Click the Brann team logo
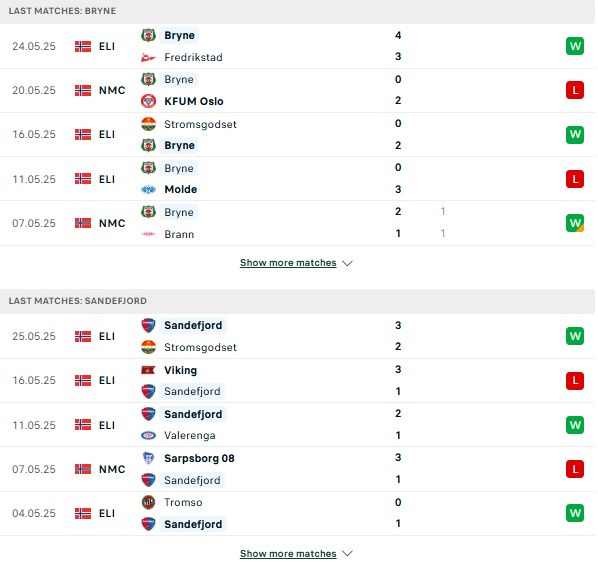This screenshot has height=573, width=598. click(148, 234)
